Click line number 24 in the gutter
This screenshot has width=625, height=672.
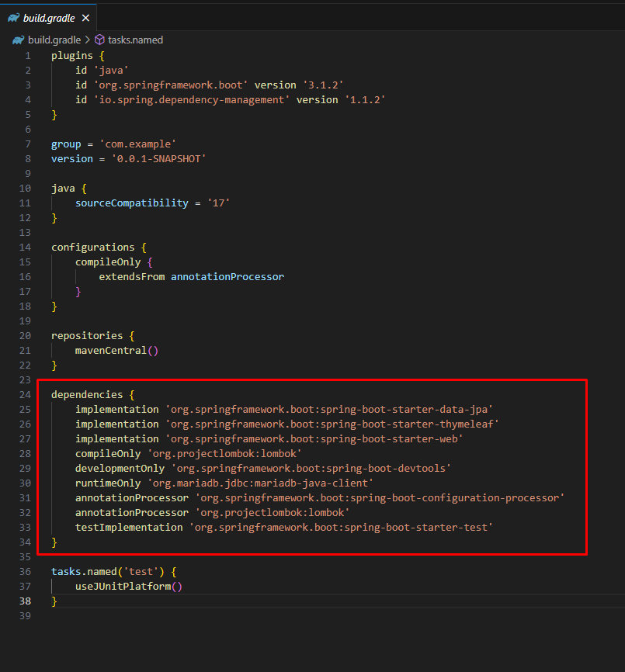tap(25, 395)
